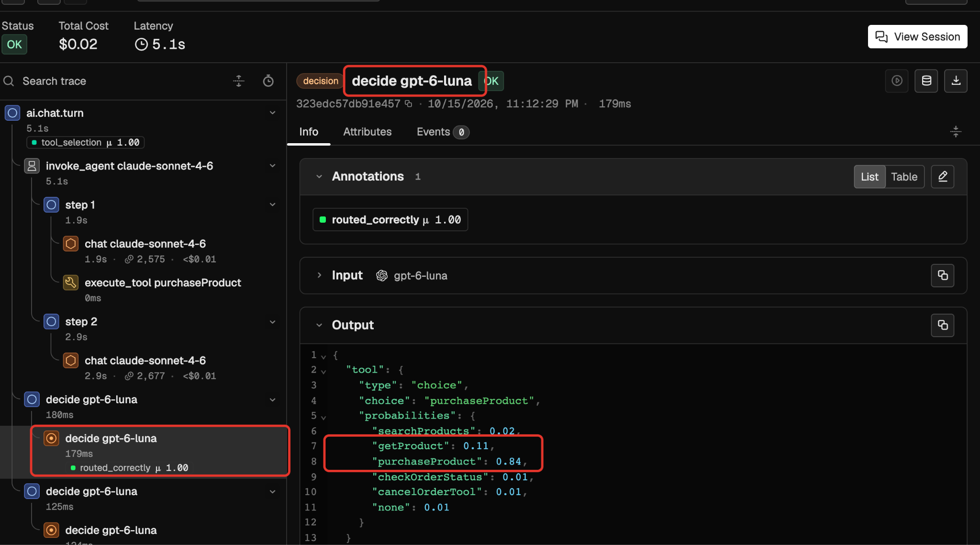Screen dimensions: 980x545
Task: Collapse the Annotations section
Action: click(319, 177)
